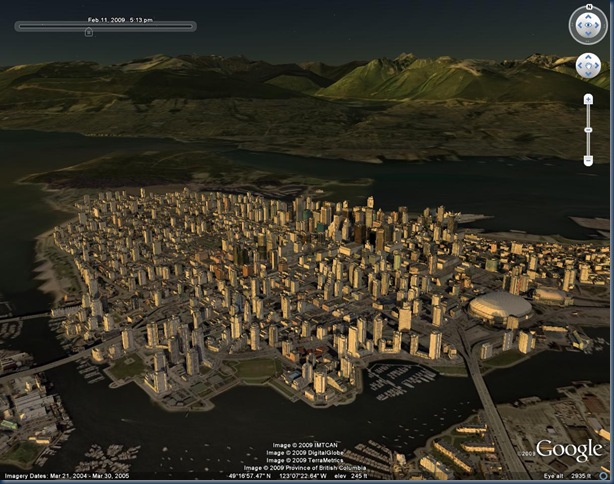Click the white domed stadium building
Viewport: 614px width, 484px height.
(x=500, y=308)
